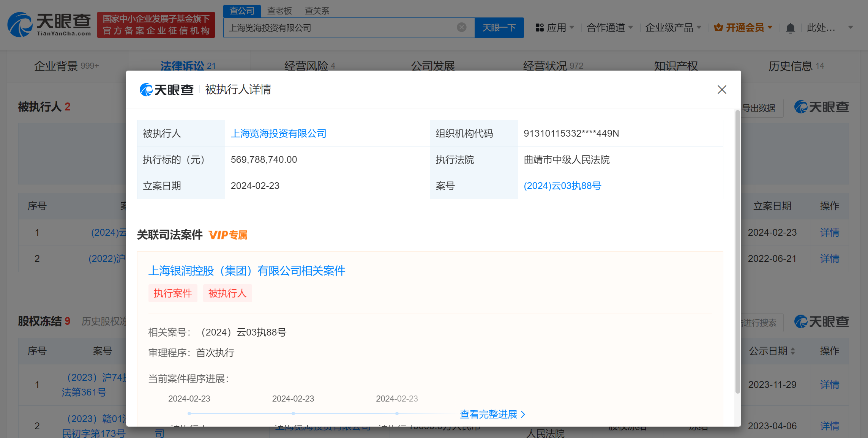
Task: Clear the search box using the X icon
Action: coord(461,27)
